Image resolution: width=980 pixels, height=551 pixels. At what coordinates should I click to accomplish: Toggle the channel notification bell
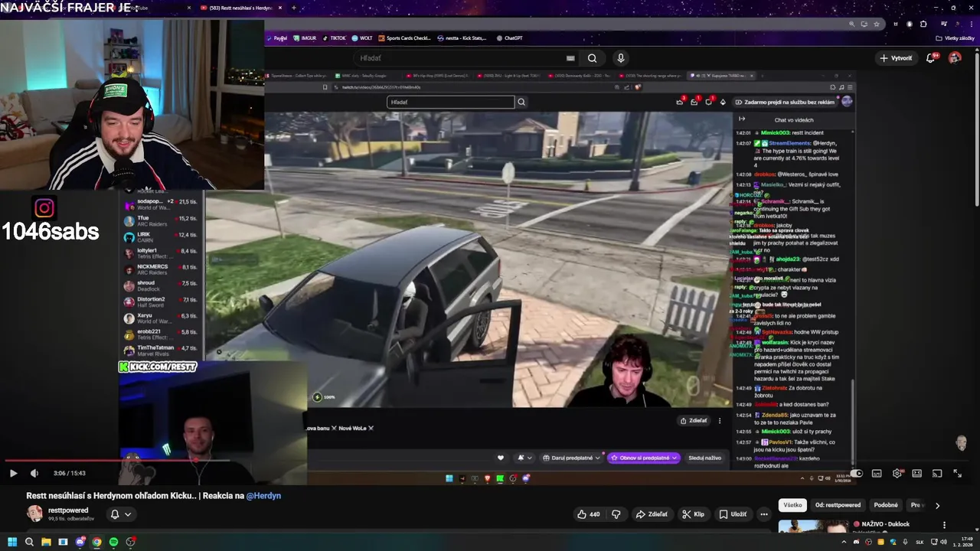click(x=115, y=514)
